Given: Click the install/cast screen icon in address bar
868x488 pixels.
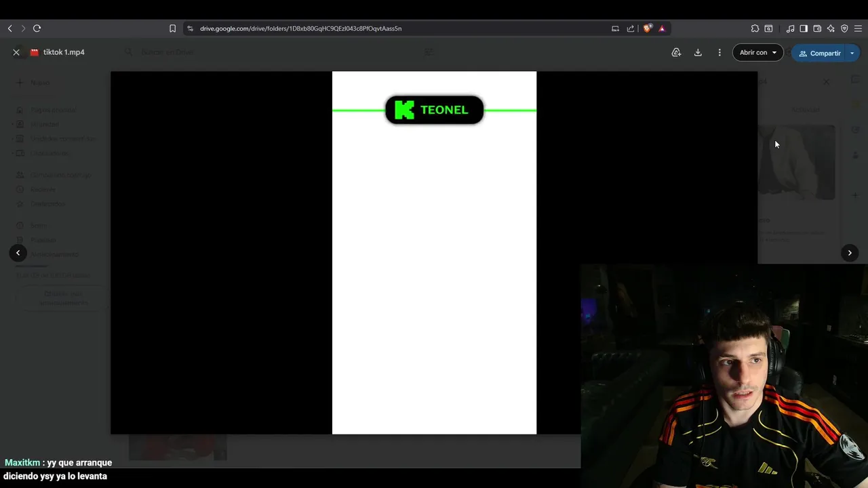Looking at the screenshot, I should tap(615, 28).
